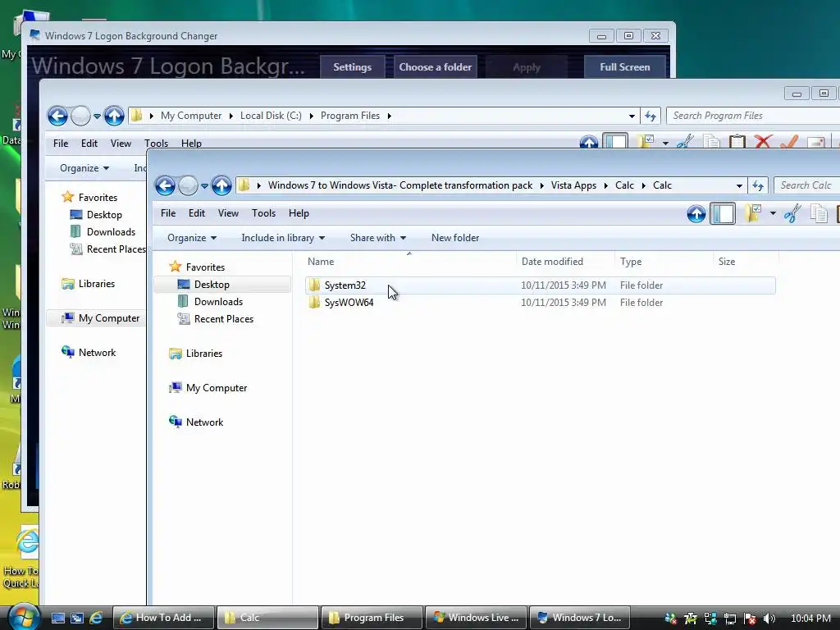Click the Action Center flag tray icon
Viewport: 840px width, 630px height.
tap(750, 619)
